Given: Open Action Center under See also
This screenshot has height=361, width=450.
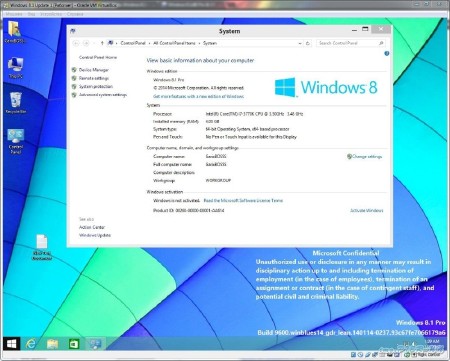Looking at the screenshot, I should point(92,227).
